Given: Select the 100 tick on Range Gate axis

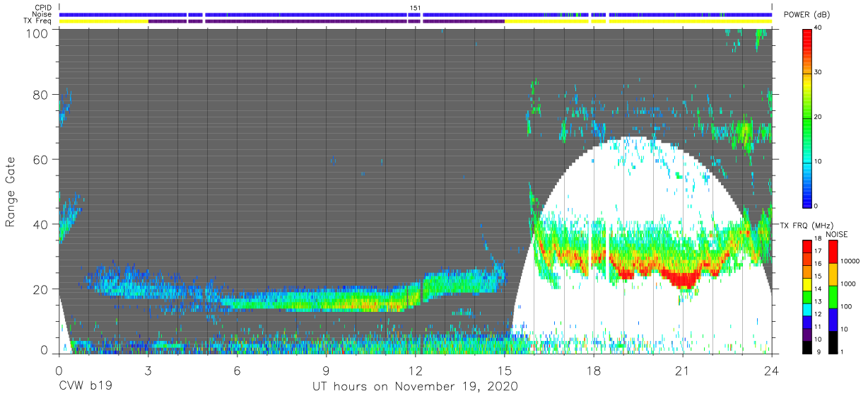Looking at the screenshot, I should tap(38, 33).
